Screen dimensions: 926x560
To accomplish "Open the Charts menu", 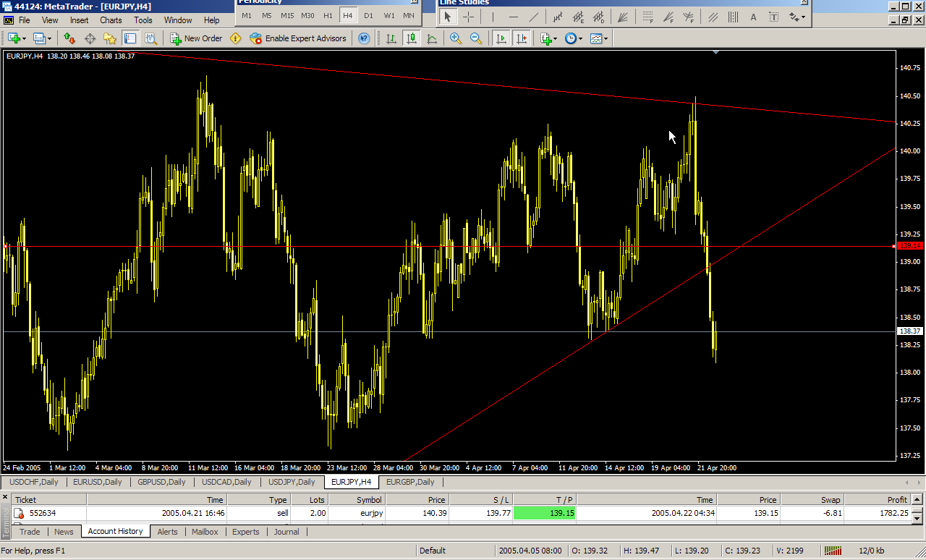I will (x=111, y=20).
